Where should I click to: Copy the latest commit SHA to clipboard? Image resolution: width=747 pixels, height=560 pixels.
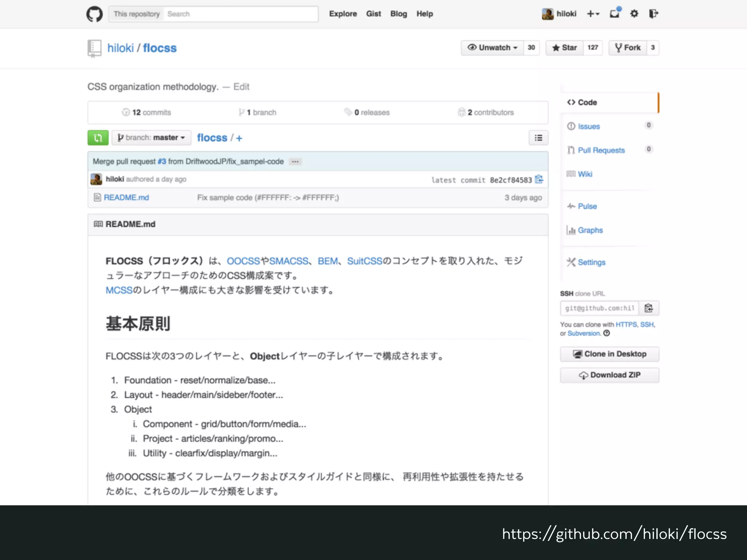pyautogui.click(x=539, y=179)
